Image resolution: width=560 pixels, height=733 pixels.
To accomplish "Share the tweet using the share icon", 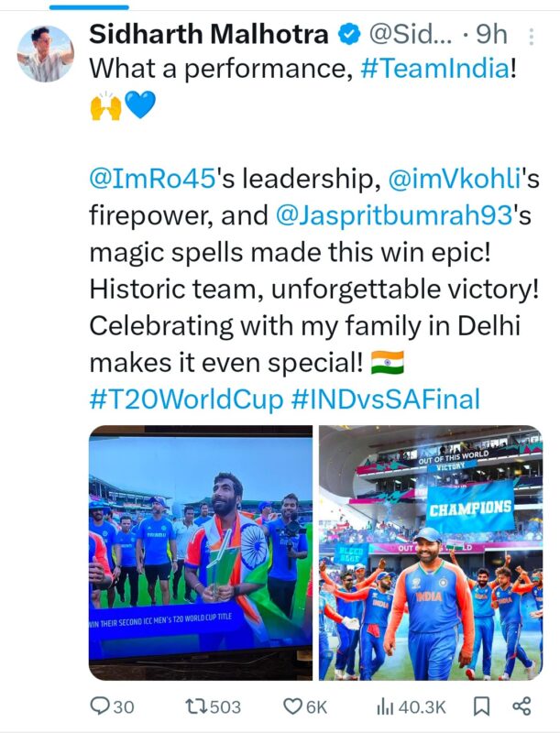I will click(522, 706).
